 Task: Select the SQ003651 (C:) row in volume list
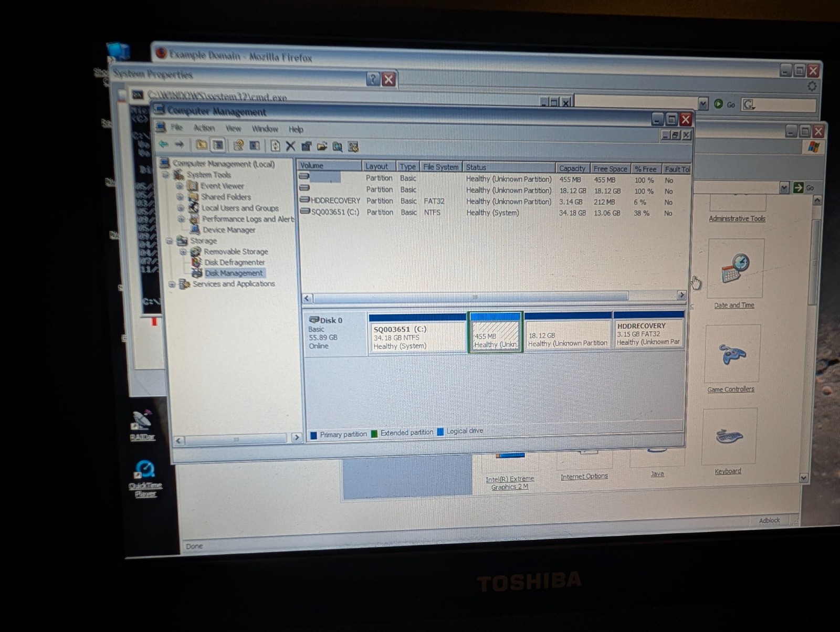pos(493,213)
